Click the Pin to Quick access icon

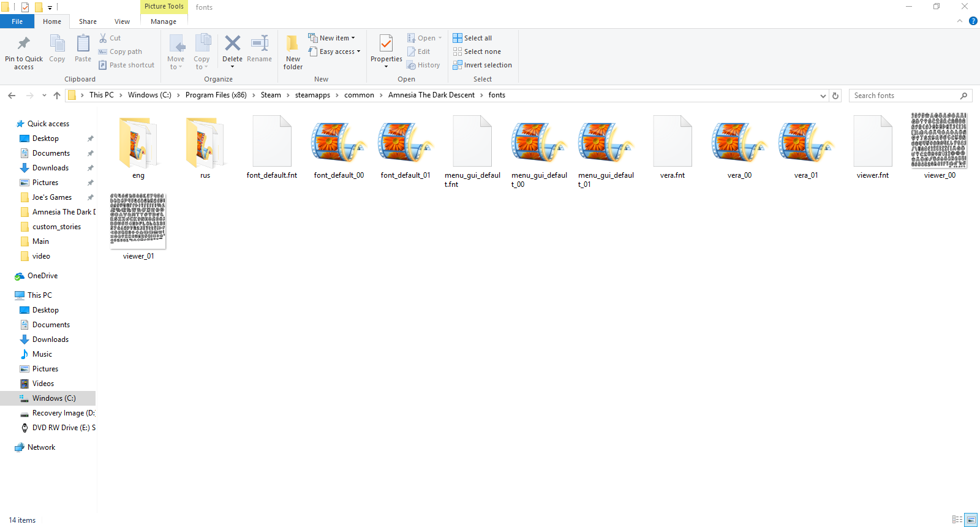[24, 44]
